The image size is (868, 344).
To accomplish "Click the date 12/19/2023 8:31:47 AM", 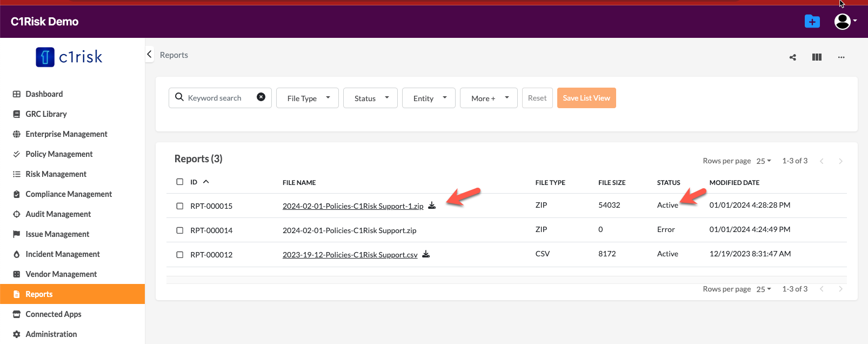I will point(750,254).
